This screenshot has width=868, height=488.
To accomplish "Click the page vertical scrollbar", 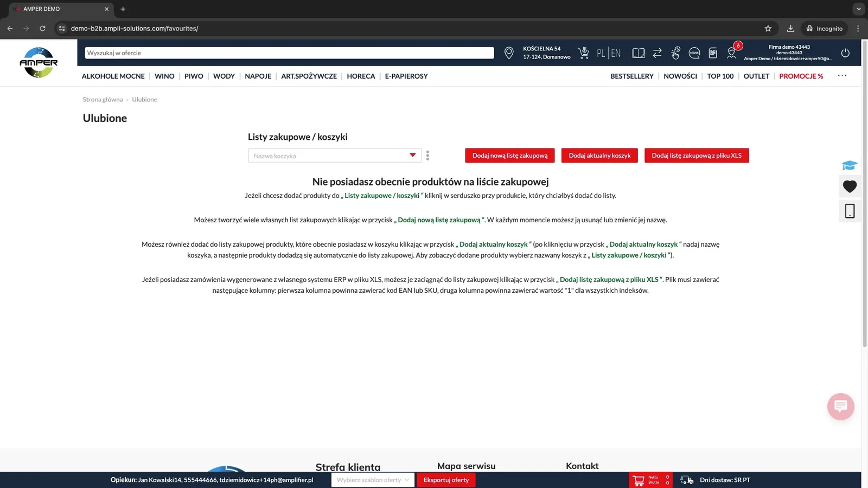I will click(x=864, y=193).
